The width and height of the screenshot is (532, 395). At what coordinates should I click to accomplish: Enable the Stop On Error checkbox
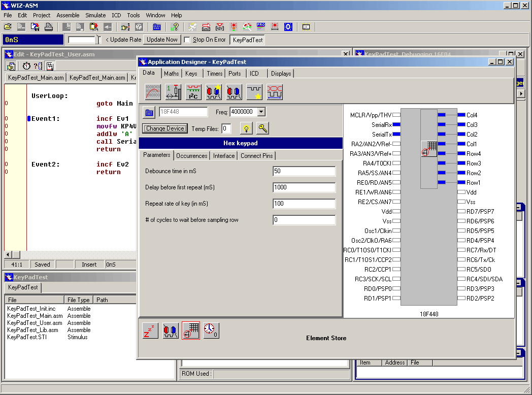click(187, 40)
